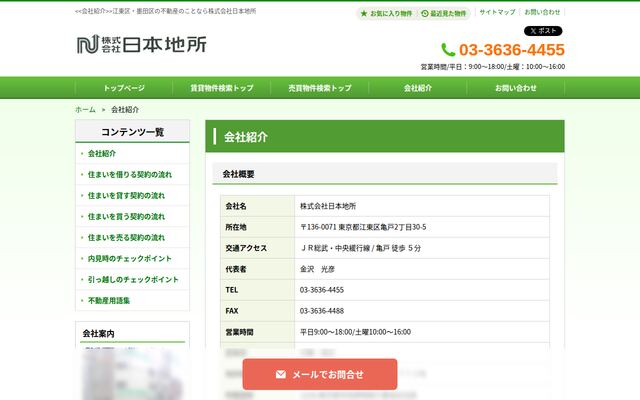Click address 〒136-0071 東京都江東区亀戸2丁目30-5
The image size is (640, 400).
pos(363,227)
